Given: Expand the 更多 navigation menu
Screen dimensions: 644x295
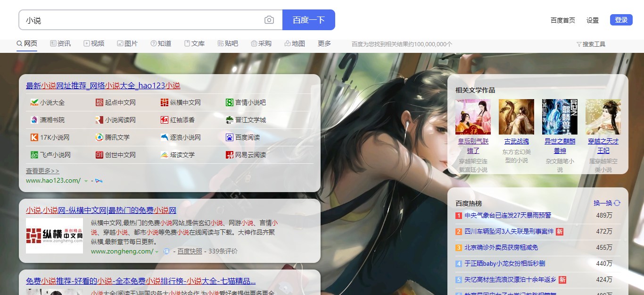Looking at the screenshot, I should 324,43.
